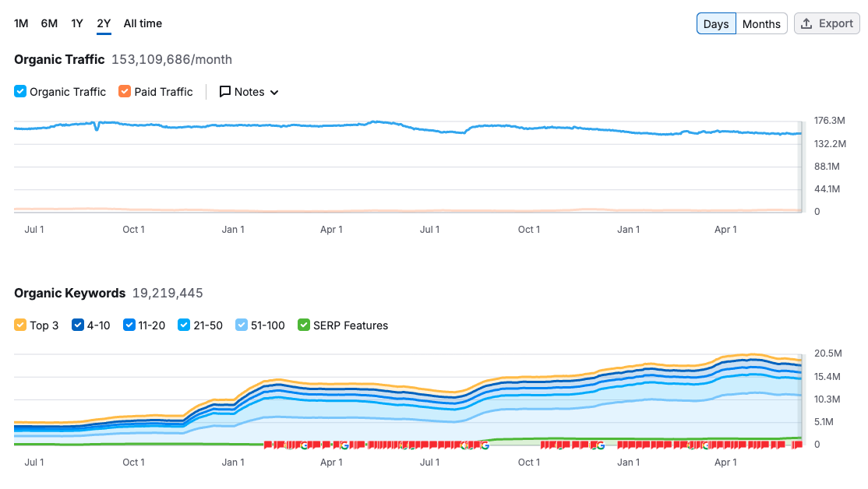
Task: Hide the SERP Features series
Action: [x=304, y=325]
